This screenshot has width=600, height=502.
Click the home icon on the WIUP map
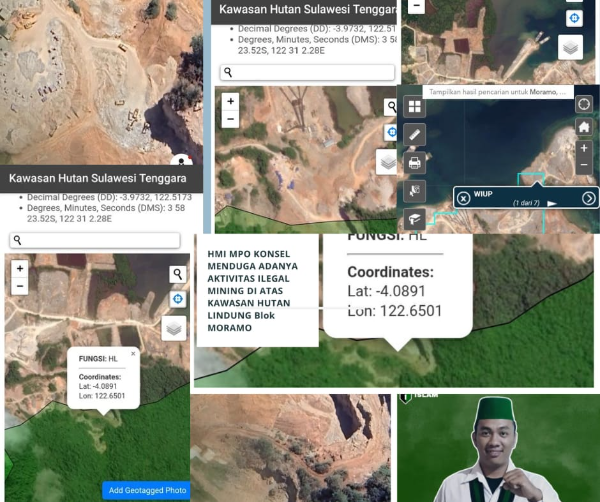coord(584,127)
